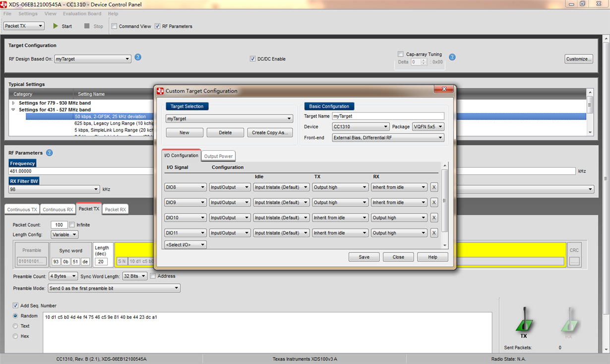Enable Cap-array Tuning checkbox

(401, 55)
